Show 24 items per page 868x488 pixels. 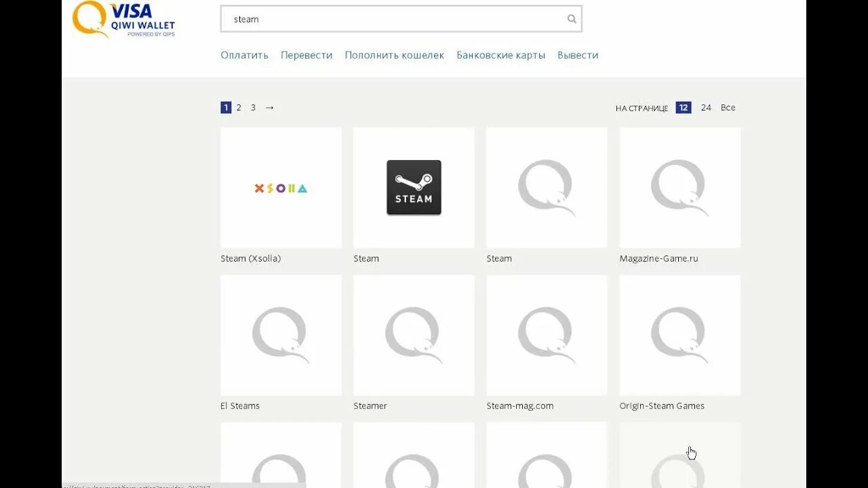tap(706, 108)
